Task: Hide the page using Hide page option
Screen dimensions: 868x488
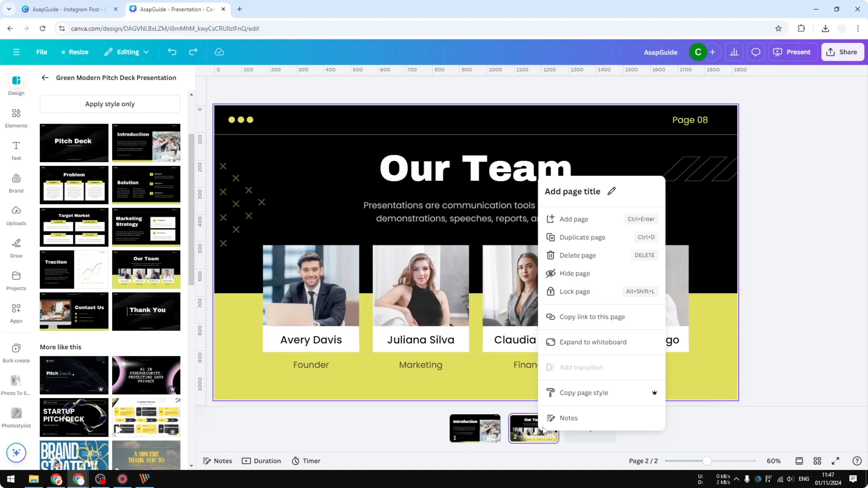Action: click(x=575, y=273)
